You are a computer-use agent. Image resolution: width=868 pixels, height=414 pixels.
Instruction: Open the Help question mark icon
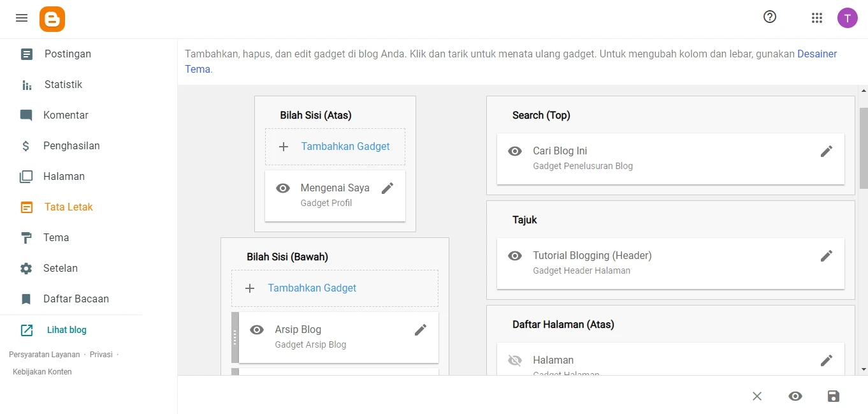pos(770,17)
